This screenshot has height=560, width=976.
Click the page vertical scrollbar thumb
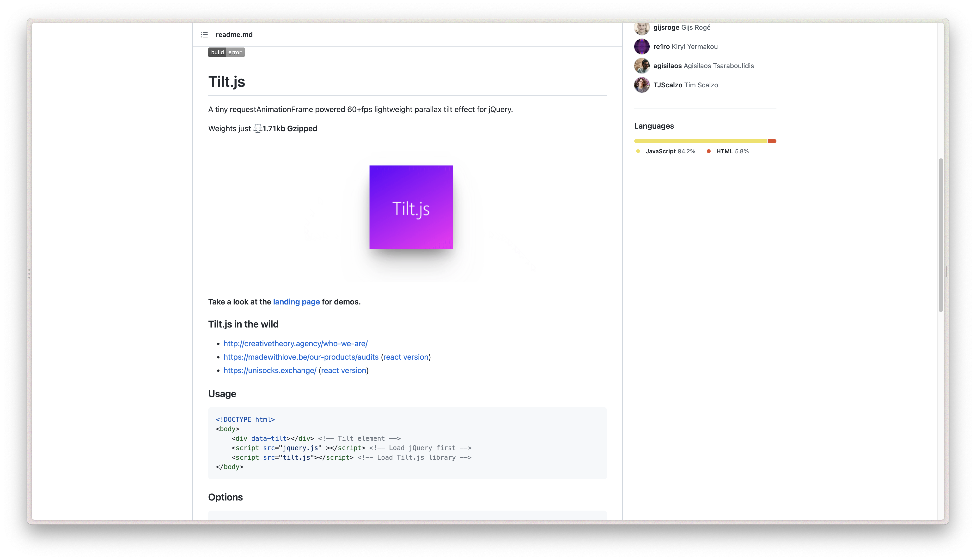coord(941,235)
